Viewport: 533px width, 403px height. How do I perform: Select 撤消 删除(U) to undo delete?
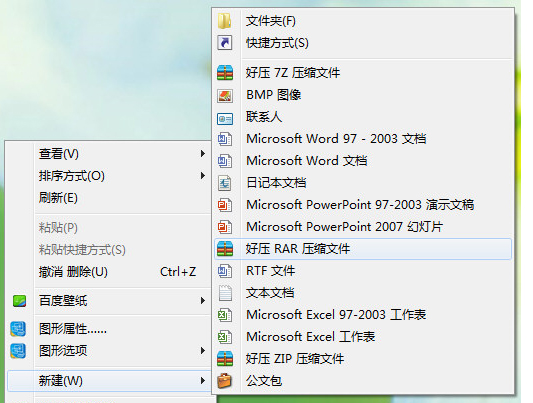coord(109,272)
